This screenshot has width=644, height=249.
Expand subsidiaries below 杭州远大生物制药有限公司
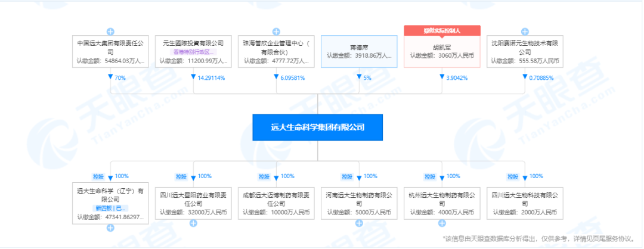(442, 223)
